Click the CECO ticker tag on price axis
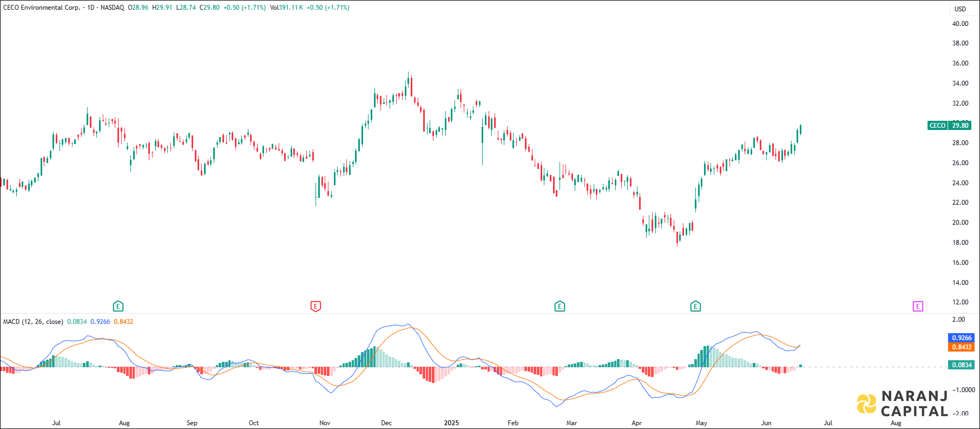 937,126
